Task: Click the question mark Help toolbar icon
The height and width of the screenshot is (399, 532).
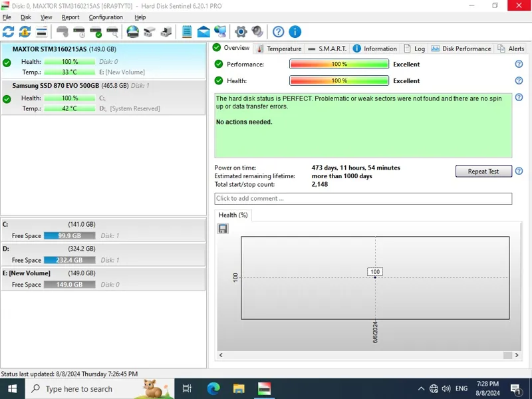Action: [278, 32]
